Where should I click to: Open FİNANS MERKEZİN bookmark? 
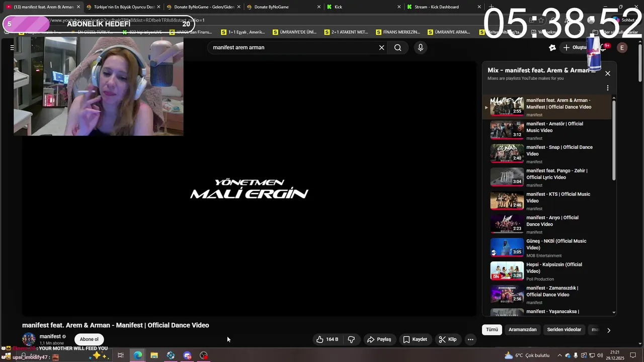398,32
